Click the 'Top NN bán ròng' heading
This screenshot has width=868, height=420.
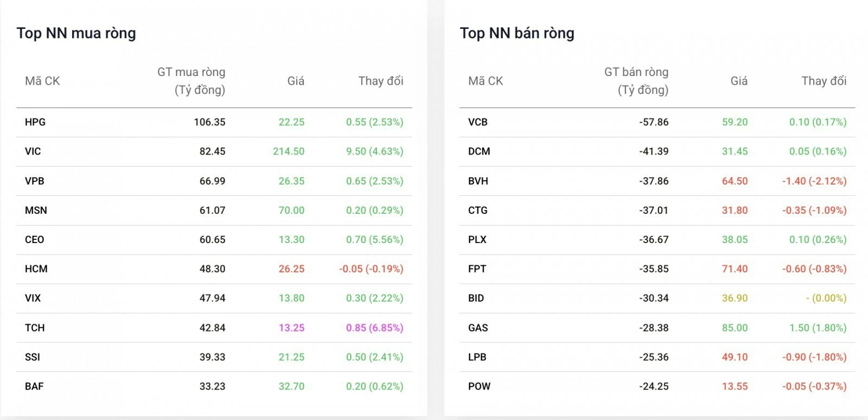[517, 33]
